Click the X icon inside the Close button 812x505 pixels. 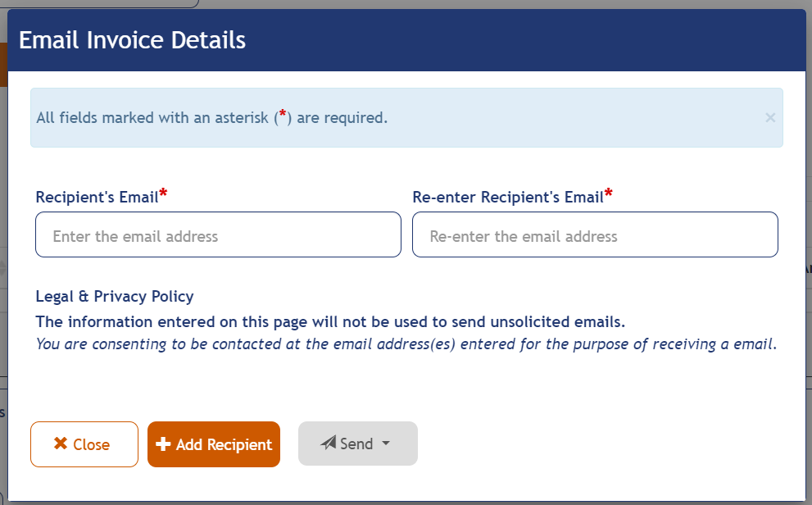point(60,444)
